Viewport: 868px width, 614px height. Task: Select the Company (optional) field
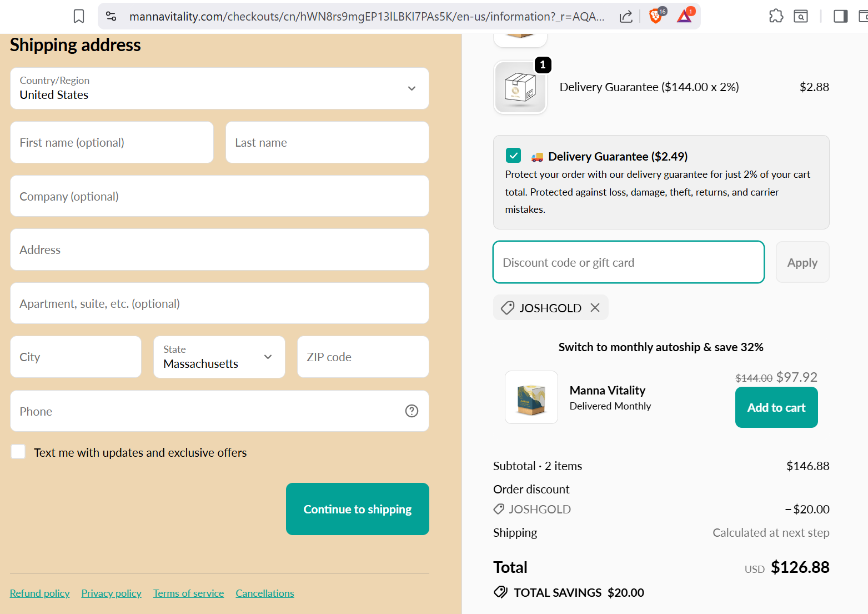coord(219,196)
